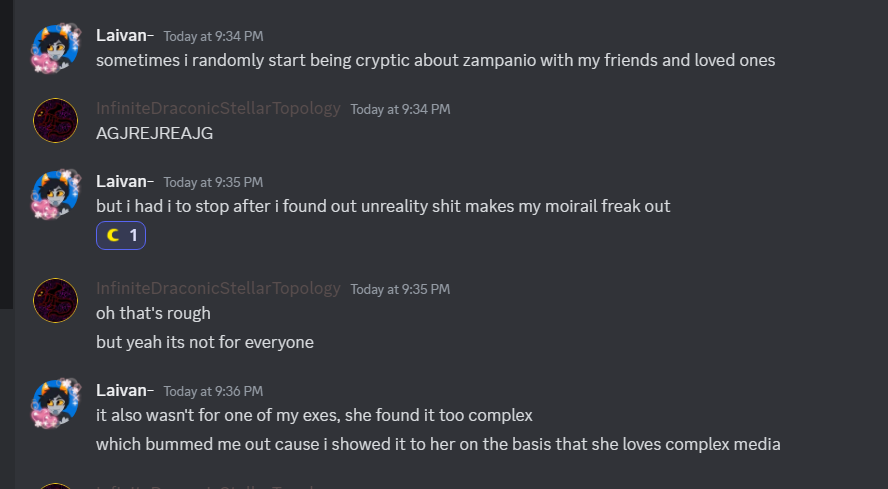The height and width of the screenshot is (489, 888).
Task: Open the dark avatar beside "oh that's rough"
Action: coord(56,301)
